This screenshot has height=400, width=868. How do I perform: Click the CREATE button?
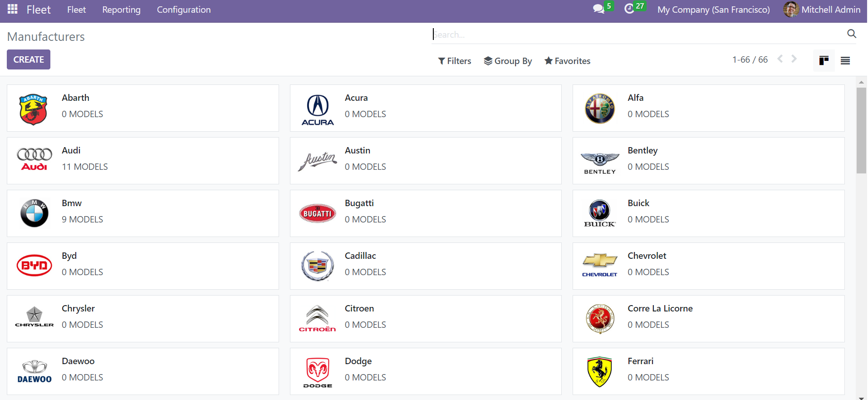pyautogui.click(x=29, y=59)
